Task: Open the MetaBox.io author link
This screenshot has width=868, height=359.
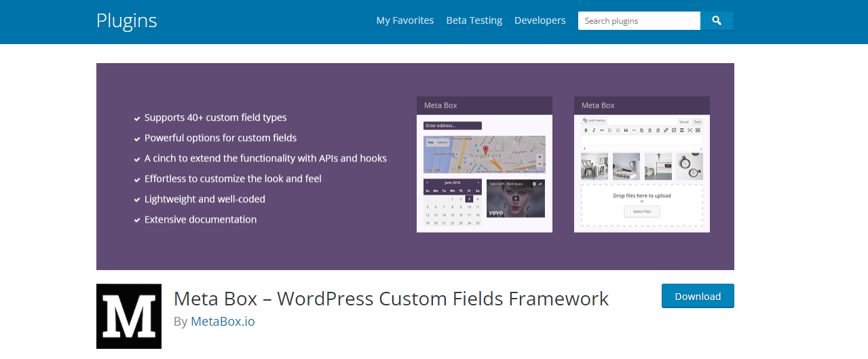Action: 223,322
